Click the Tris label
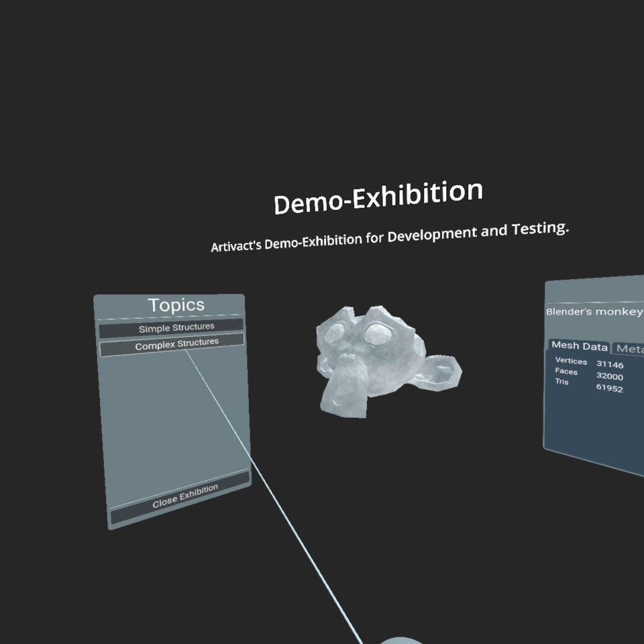 pos(561,382)
